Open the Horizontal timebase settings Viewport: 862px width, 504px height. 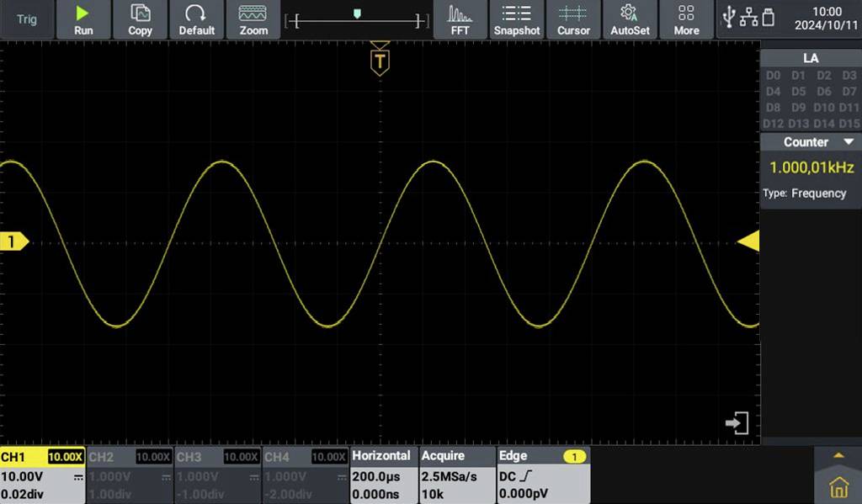tap(383, 475)
